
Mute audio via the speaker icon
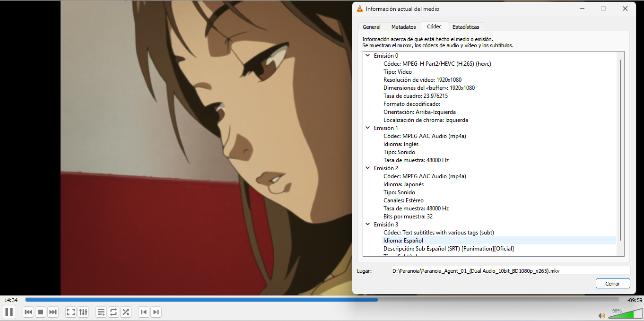tap(601, 315)
